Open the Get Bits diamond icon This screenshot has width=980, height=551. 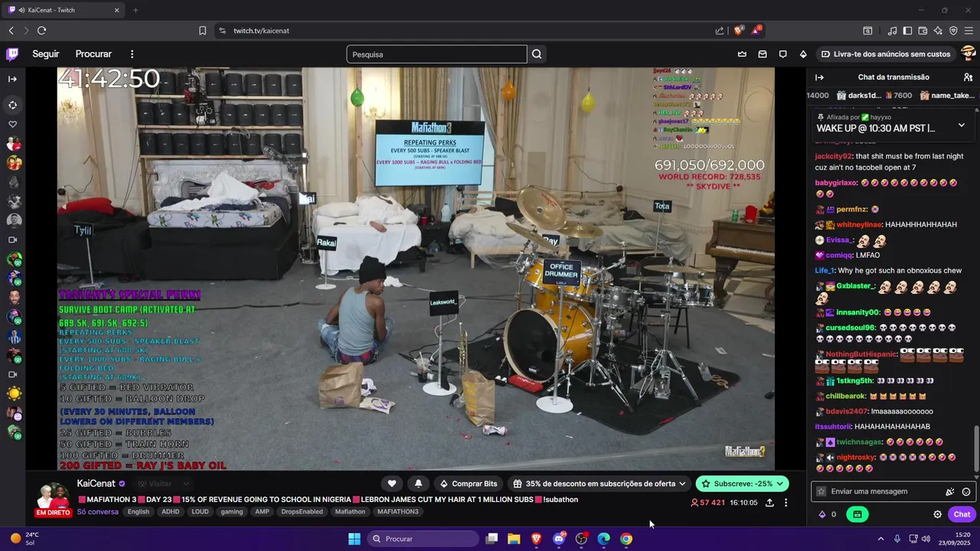click(x=803, y=54)
